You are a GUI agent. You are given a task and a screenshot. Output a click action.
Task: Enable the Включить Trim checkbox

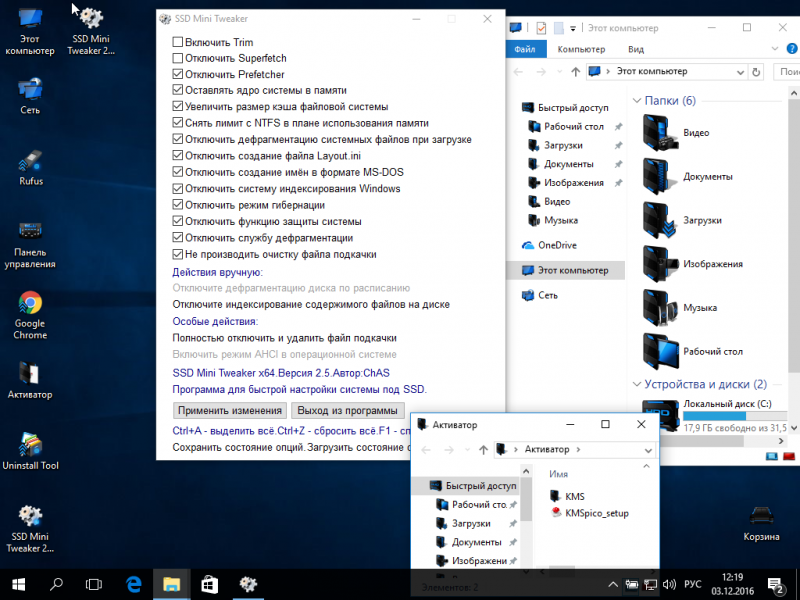coord(178,42)
